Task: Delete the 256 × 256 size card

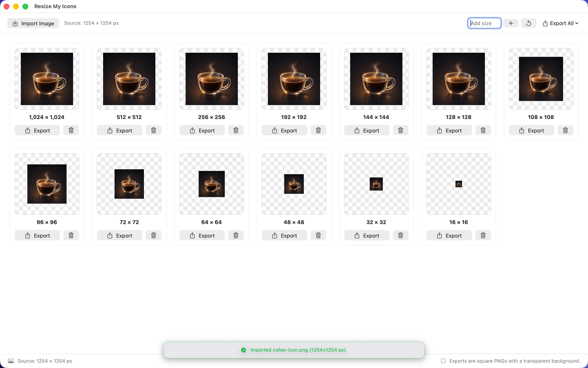Action: coord(236,130)
